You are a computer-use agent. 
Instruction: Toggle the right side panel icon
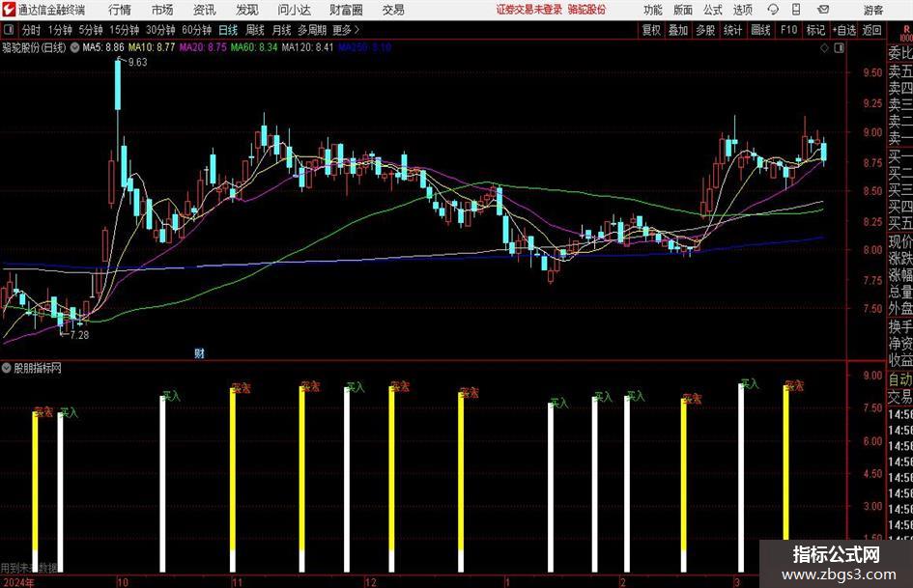[x=839, y=48]
